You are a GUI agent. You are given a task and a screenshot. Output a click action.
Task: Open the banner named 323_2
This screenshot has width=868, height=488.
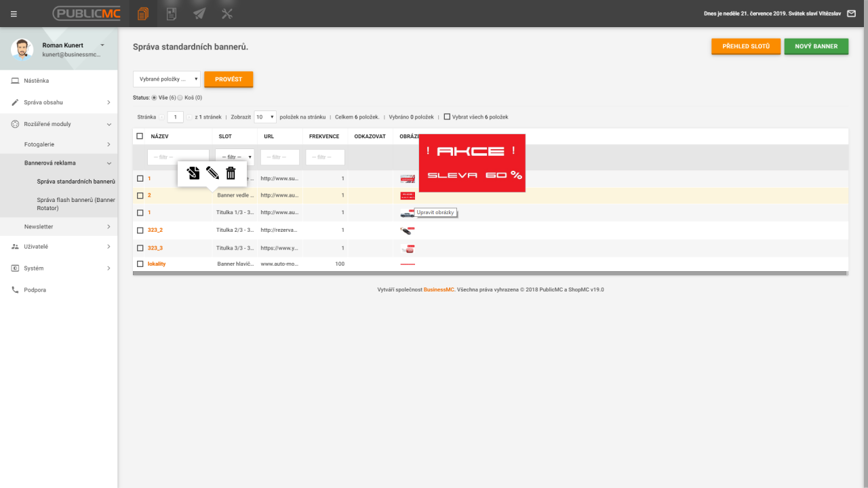coord(155,230)
